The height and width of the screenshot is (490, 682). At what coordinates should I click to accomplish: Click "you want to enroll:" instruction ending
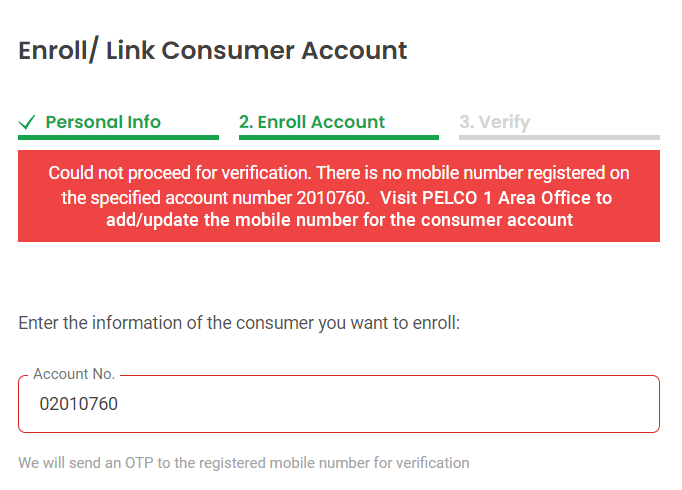point(392,323)
